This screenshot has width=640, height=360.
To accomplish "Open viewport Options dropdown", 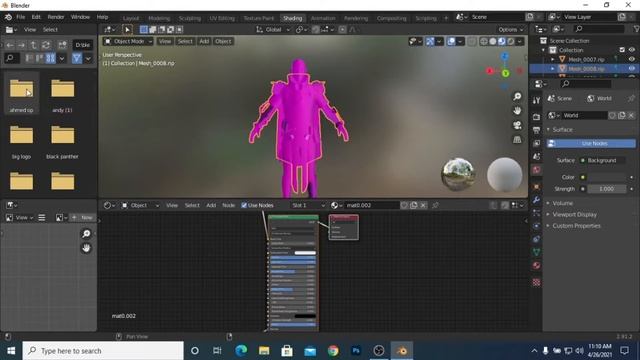I will pyautogui.click(x=510, y=29).
